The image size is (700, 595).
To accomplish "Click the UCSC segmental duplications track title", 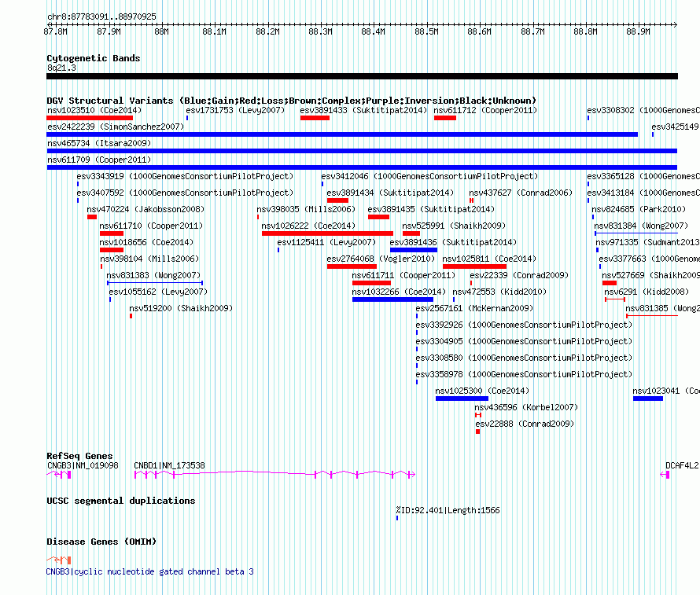I will click(x=121, y=501).
